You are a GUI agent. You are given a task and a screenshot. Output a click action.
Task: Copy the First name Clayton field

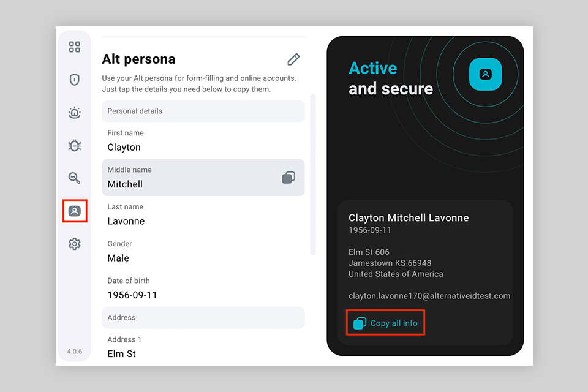[x=203, y=141]
